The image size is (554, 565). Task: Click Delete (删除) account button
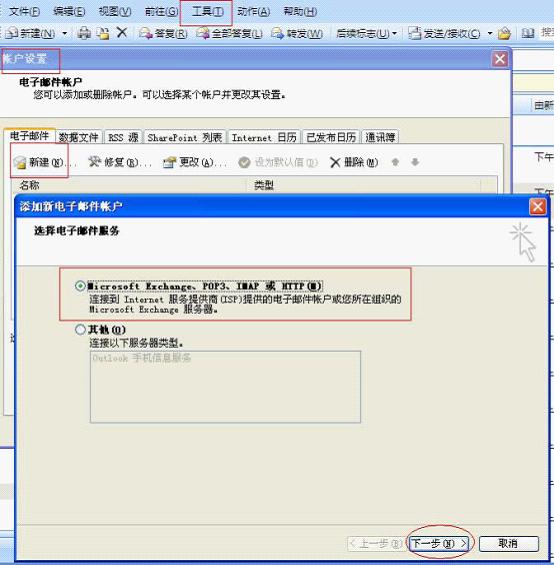pos(354,163)
